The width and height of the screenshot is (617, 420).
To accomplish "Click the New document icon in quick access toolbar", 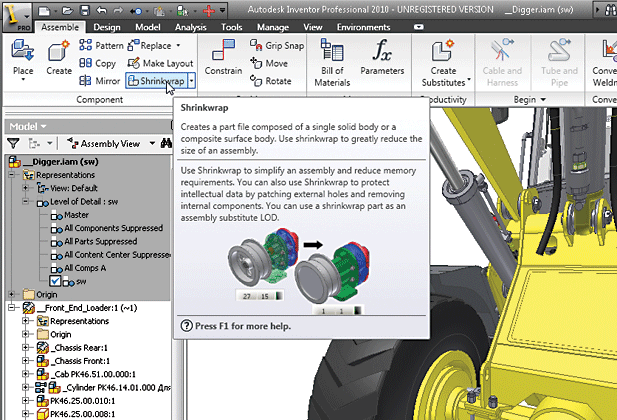I will click(x=44, y=11).
